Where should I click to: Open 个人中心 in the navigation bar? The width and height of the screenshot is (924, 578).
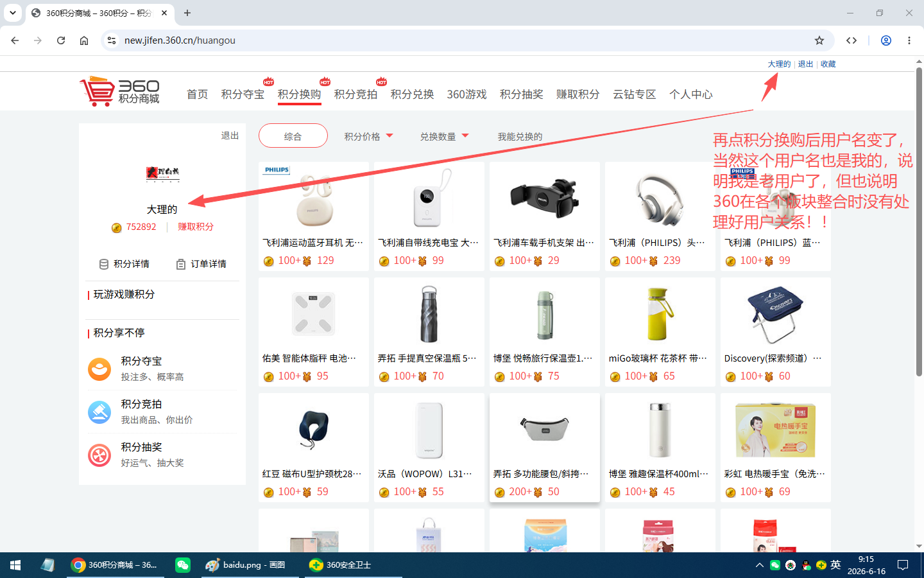tap(691, 94)
